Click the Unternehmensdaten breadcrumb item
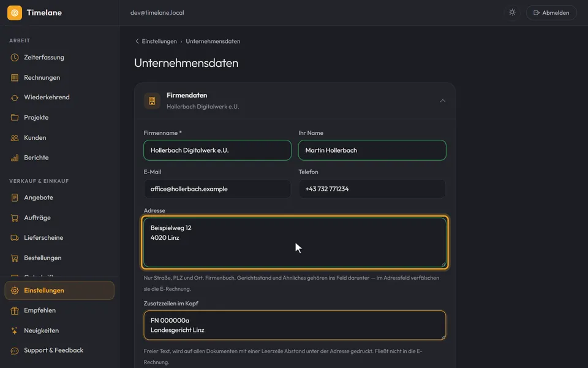This screenshot has width=588, height=368. click(213, 41)
